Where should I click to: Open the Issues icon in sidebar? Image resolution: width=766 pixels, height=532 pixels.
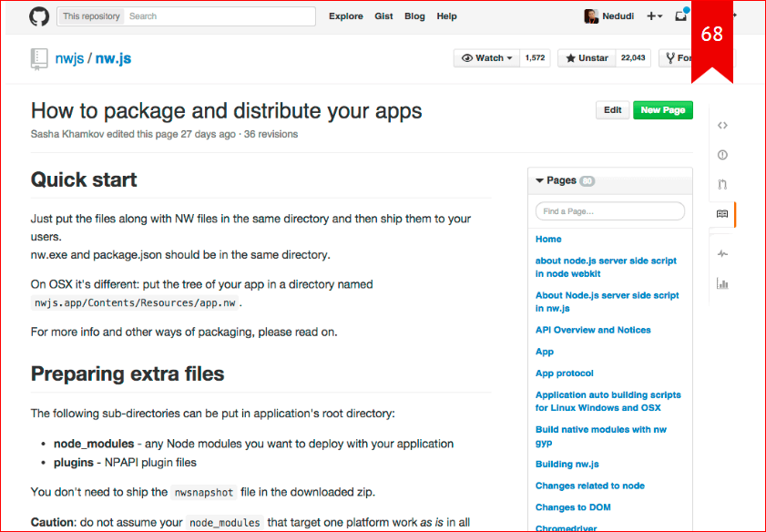722,155
